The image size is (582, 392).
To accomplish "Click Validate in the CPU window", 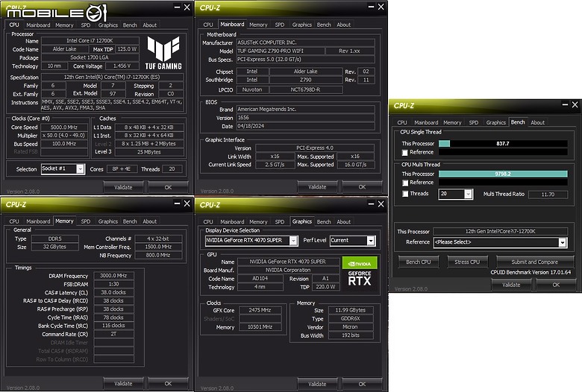I will 123,187.
